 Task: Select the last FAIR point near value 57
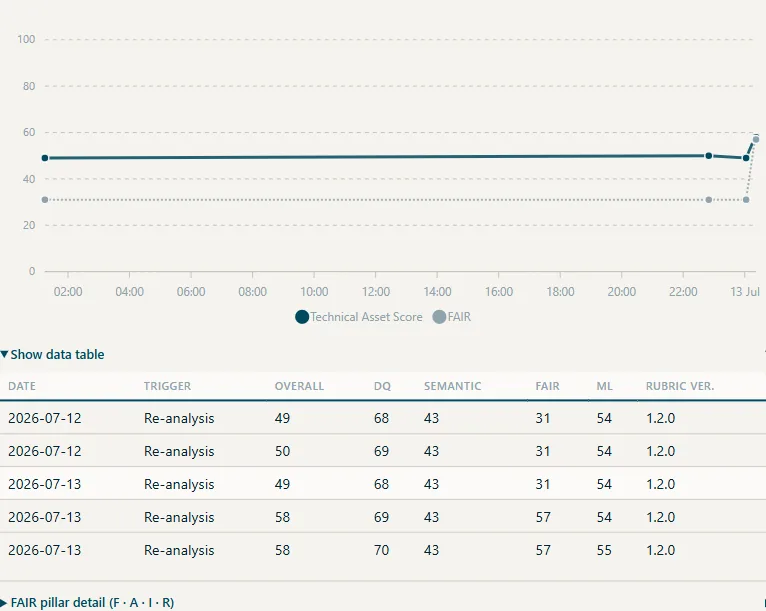click(x=756, y=140)
